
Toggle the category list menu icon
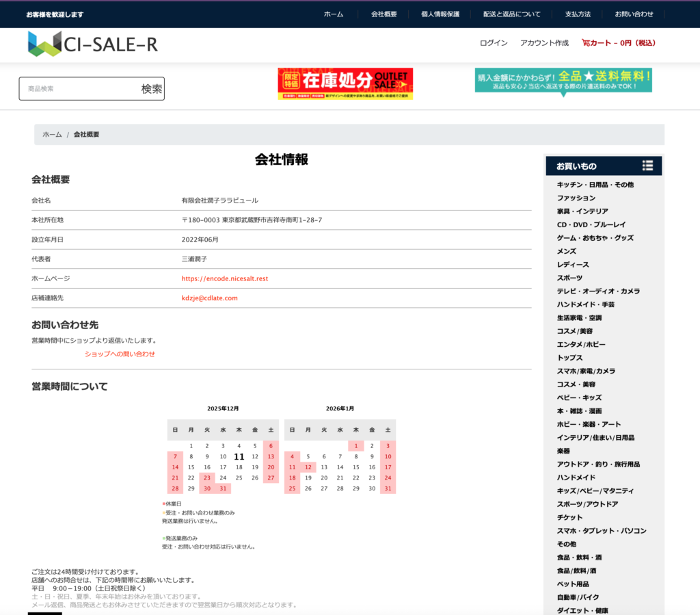(x=647, y=166)
